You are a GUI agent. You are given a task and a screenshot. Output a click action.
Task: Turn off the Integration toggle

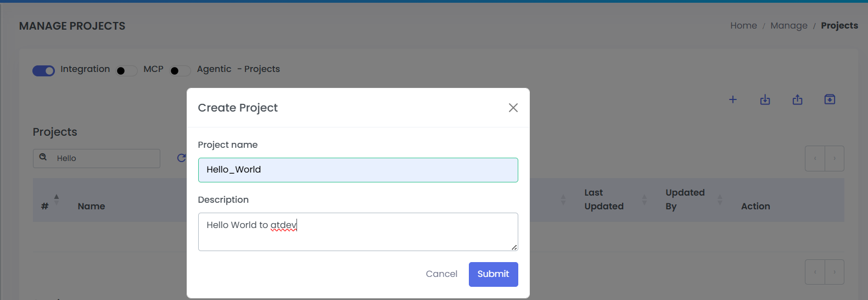pyautogui.click(x=44, y=71)
